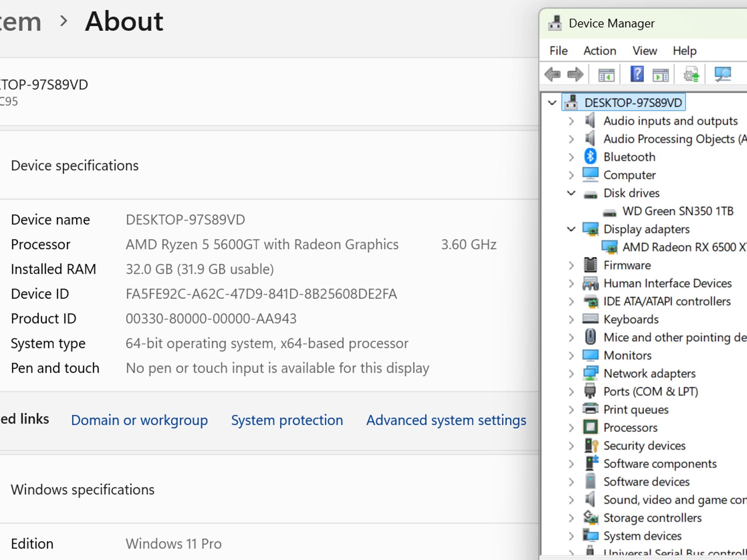Click Scan for hardware changes toolbar icon

(x=723, y=74)
